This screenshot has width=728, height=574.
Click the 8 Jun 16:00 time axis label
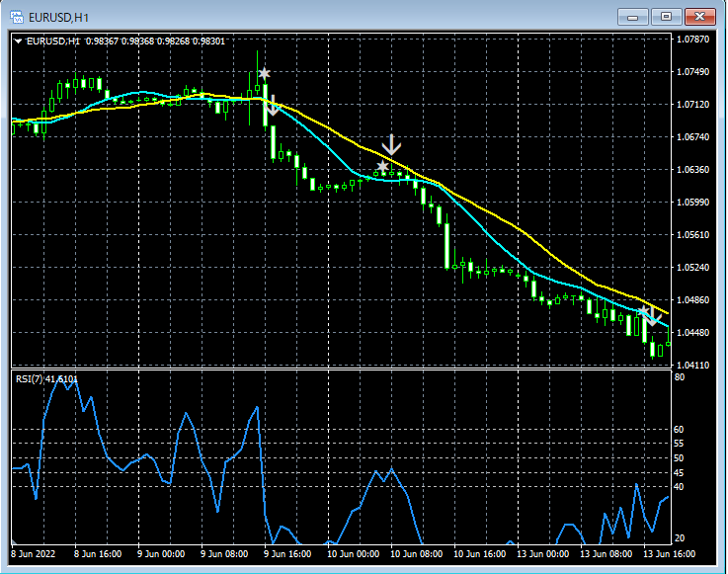[x=98, y=553]
